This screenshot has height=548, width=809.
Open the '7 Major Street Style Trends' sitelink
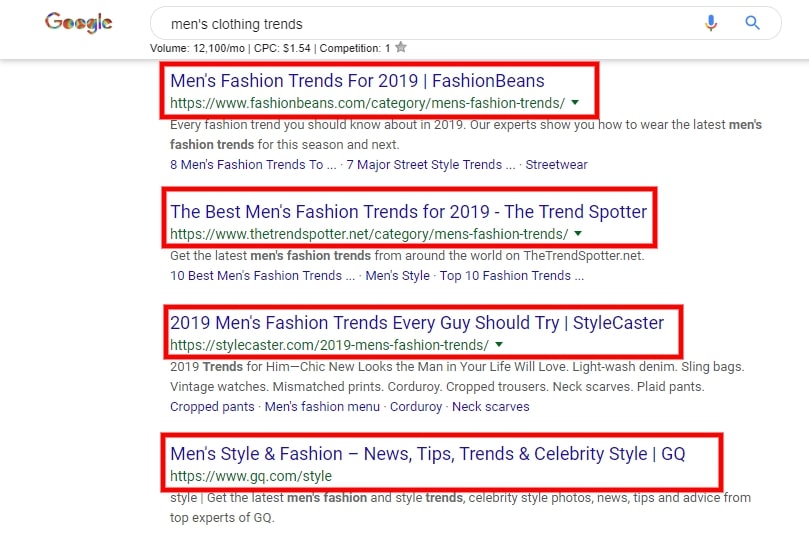(x=431, y=164)
